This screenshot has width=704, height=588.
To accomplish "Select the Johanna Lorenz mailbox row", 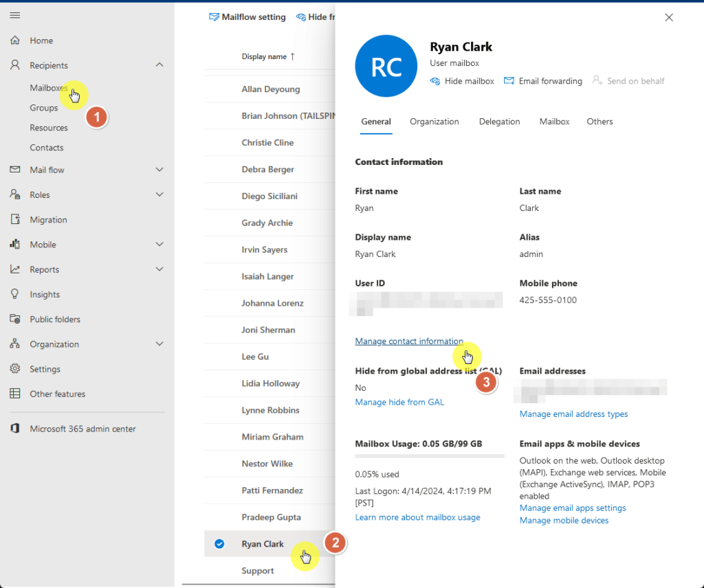I will [x=269, y=303].
